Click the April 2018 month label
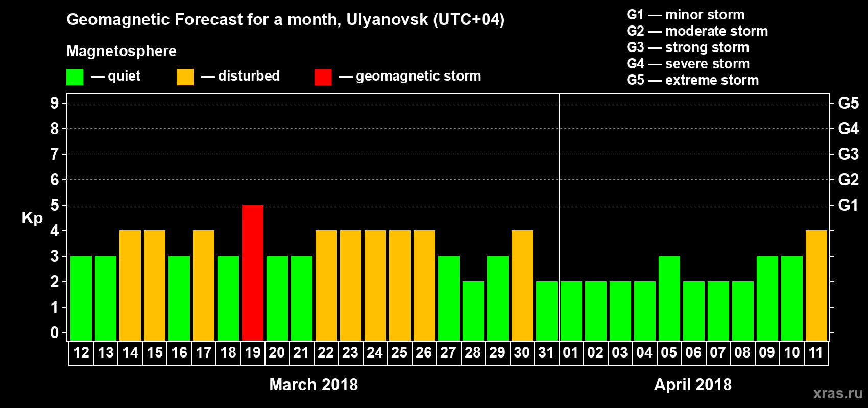This screenshot has width=868, height=408. (x=693, y=385)
